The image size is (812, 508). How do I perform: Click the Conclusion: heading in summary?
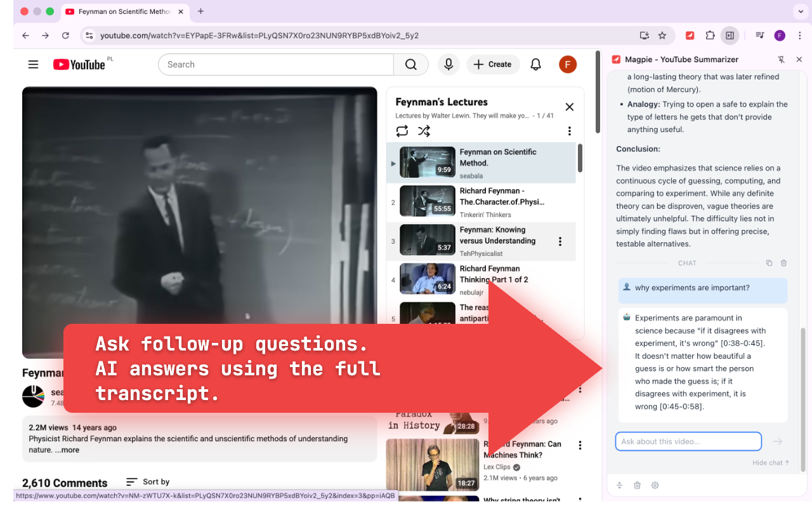coord(638,149)
